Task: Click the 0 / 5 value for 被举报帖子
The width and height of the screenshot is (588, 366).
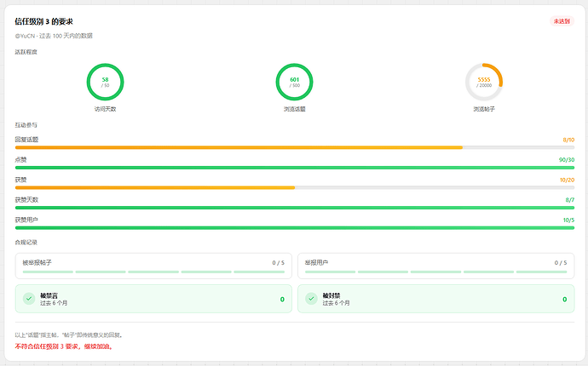Action: tap(279, 263)
